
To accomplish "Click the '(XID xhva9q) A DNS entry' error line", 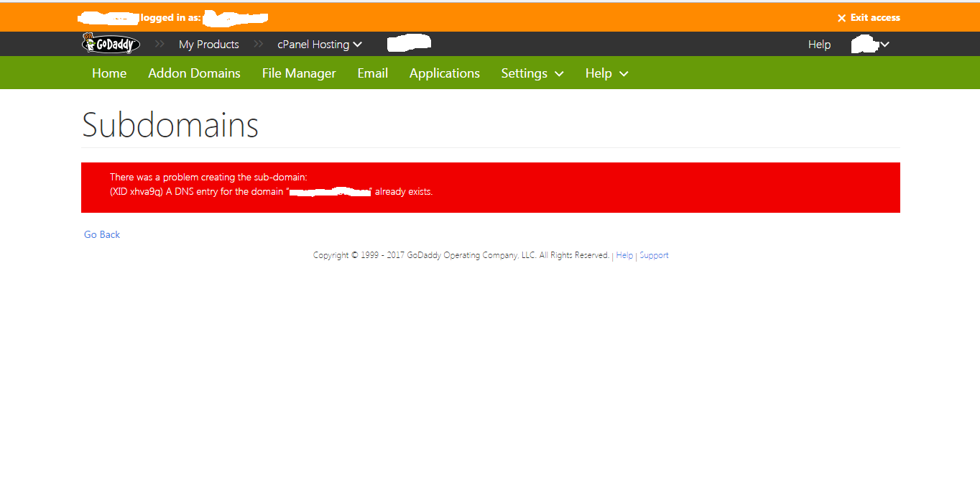I will (272, 192).
